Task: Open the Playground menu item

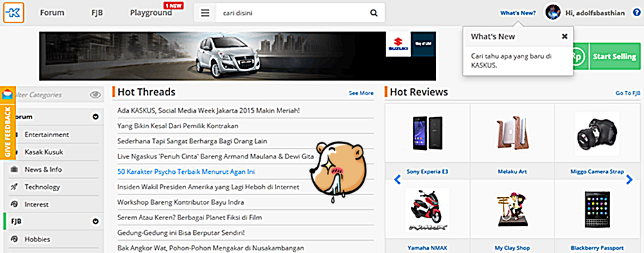Action: click(x=151, y=13)
